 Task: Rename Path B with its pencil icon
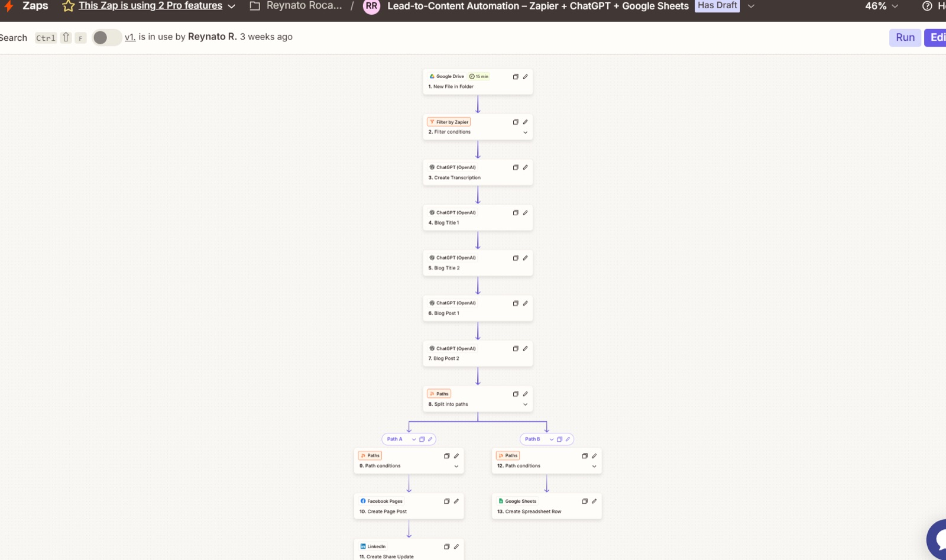coord(568,439)
